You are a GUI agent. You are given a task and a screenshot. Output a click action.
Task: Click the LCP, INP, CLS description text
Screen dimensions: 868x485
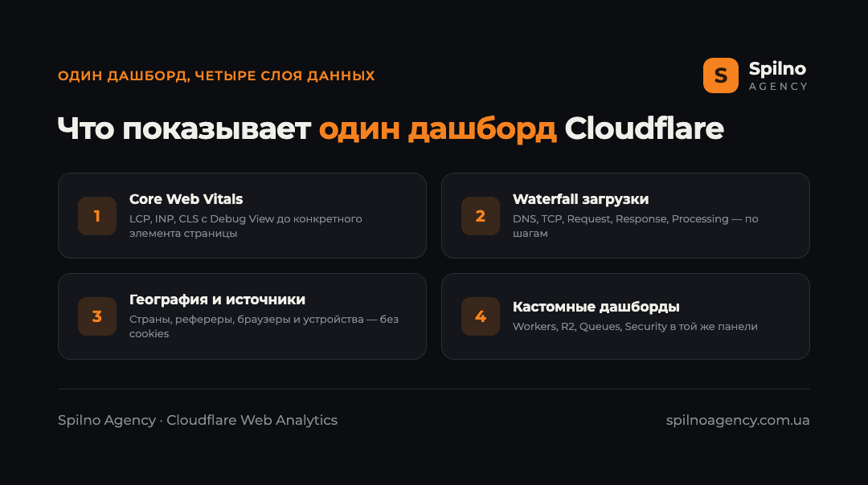pos(246,226)
